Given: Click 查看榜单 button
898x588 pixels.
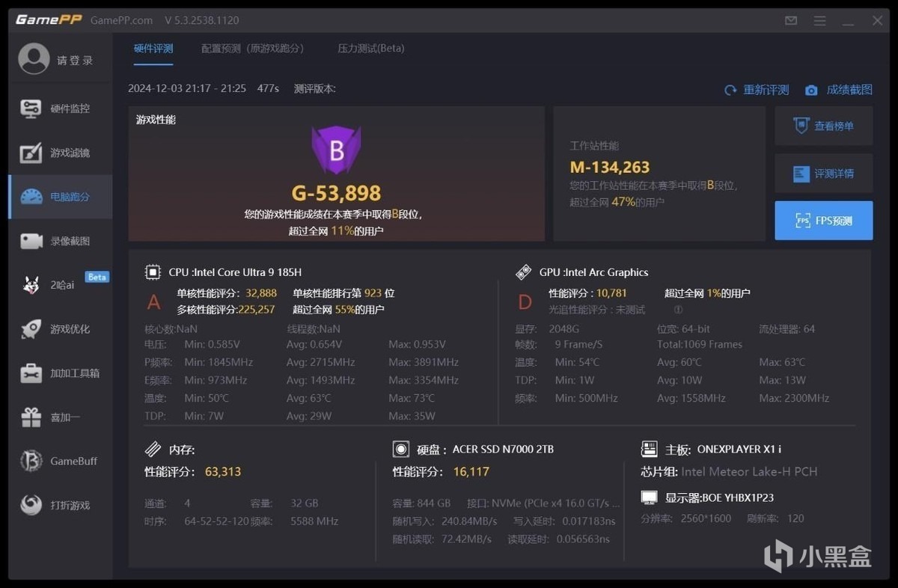Looking at the screenshot, I should pyautogui.click(x=824, y=126).
